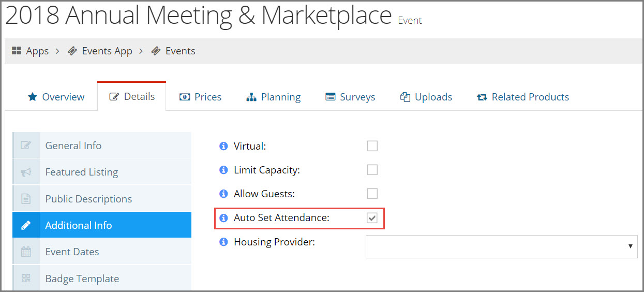Click the info icon beside Housing Provider

(223, 242)
